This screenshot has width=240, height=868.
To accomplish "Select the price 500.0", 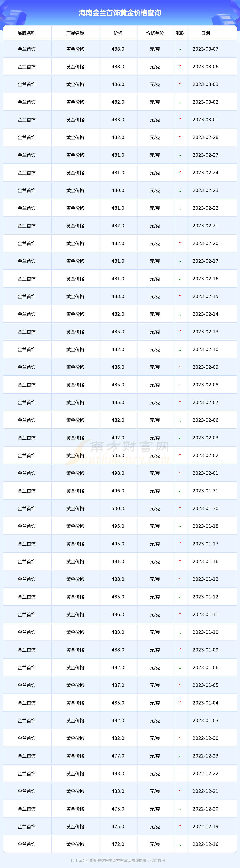I will point(118,509).
